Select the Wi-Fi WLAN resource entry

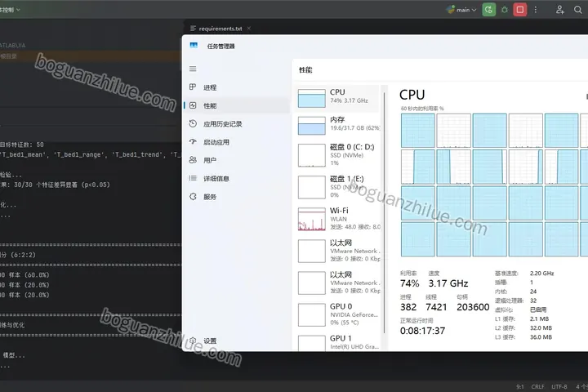point(338,219)
